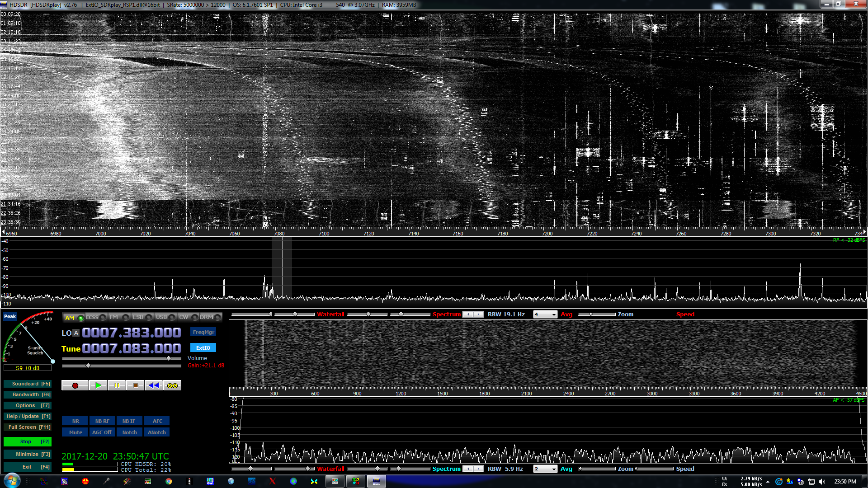Start recording with the red record icon
The image size is (868, 488).
click(75, 385)
